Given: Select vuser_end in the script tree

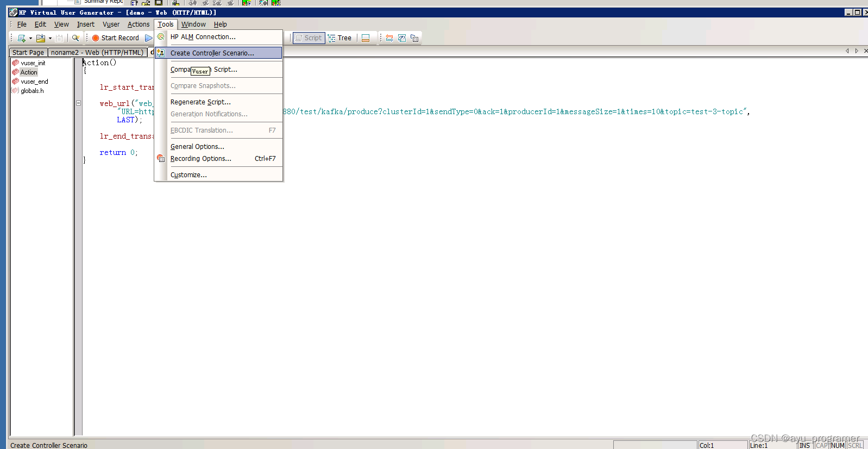Looking at the screenshot, I should (x=34, y=82).
